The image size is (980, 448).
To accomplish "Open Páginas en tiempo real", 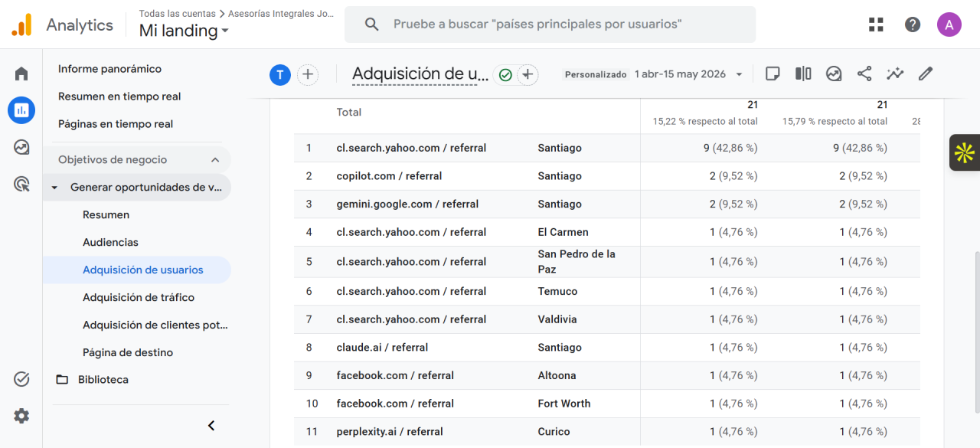I will pyautogui.click(x=116, y=124).
